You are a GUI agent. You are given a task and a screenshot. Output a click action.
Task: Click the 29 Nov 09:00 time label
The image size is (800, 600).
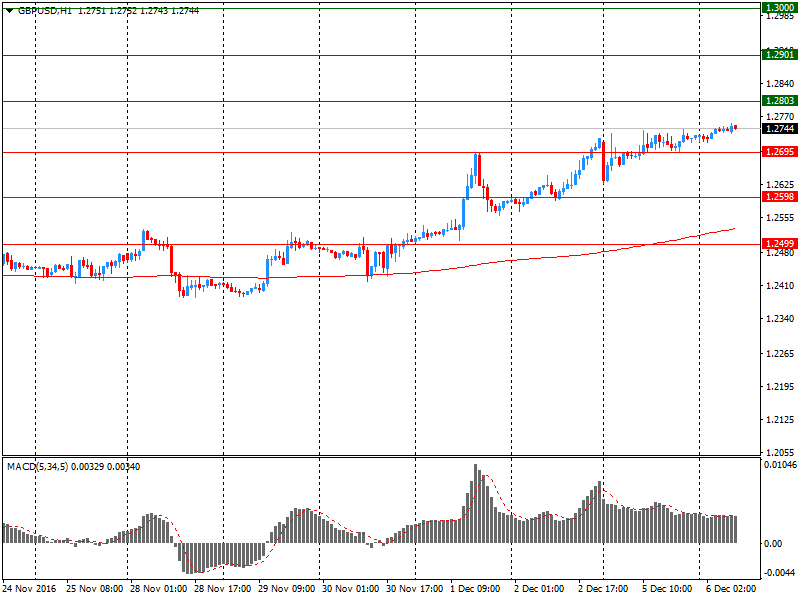pyautogui.click(x=286, y=589)
